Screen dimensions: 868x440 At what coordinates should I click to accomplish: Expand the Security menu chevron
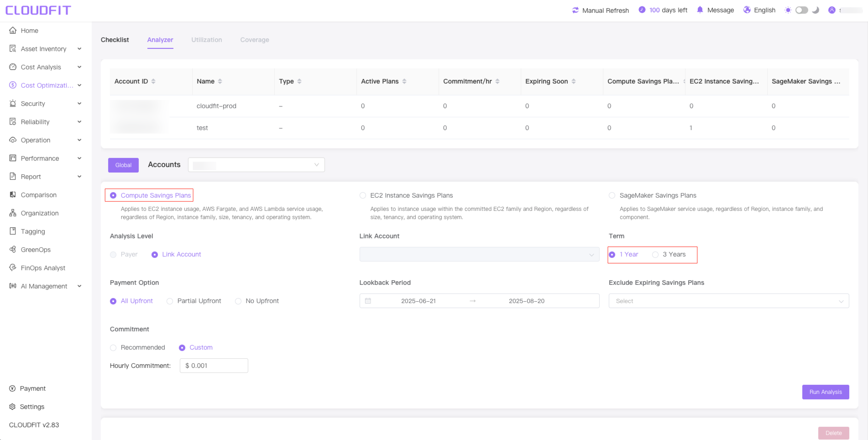(79, 104)
